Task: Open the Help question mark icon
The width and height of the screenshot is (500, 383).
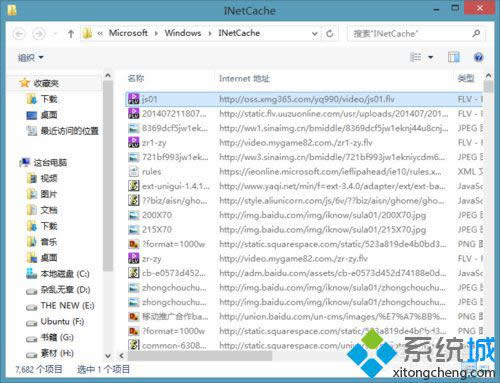Action: click(x=478, y=57)
